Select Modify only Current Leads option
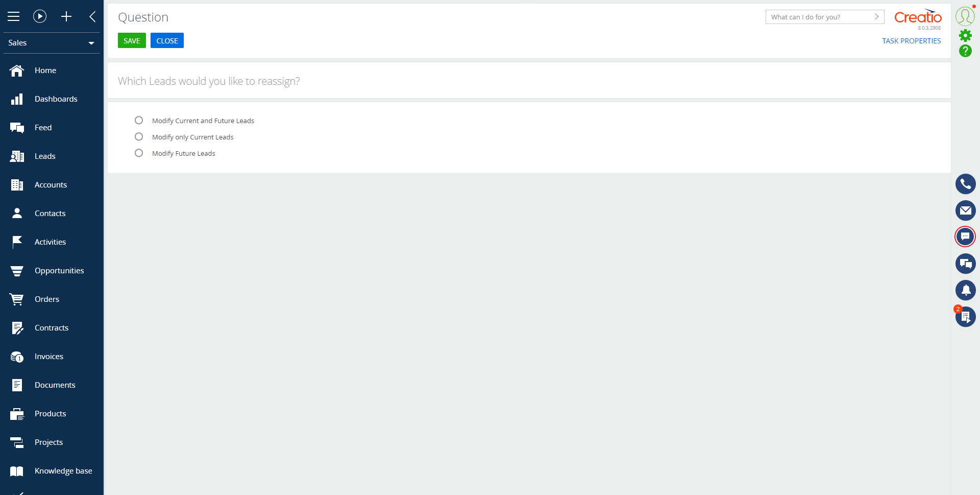Image resolution: width=980 pixels, height=495 pixels. pyautogui.click(x=139, y=136)
